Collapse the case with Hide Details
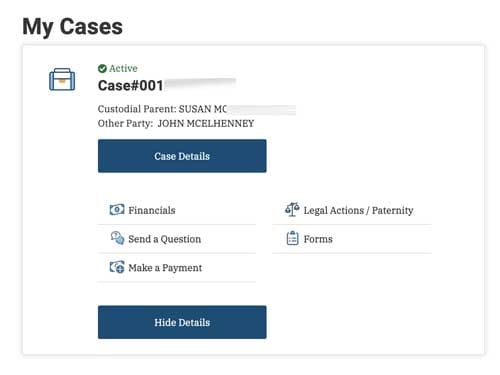The width and height of the screenshot is (500, 375). pyautogui.click(x=182, y=322)
